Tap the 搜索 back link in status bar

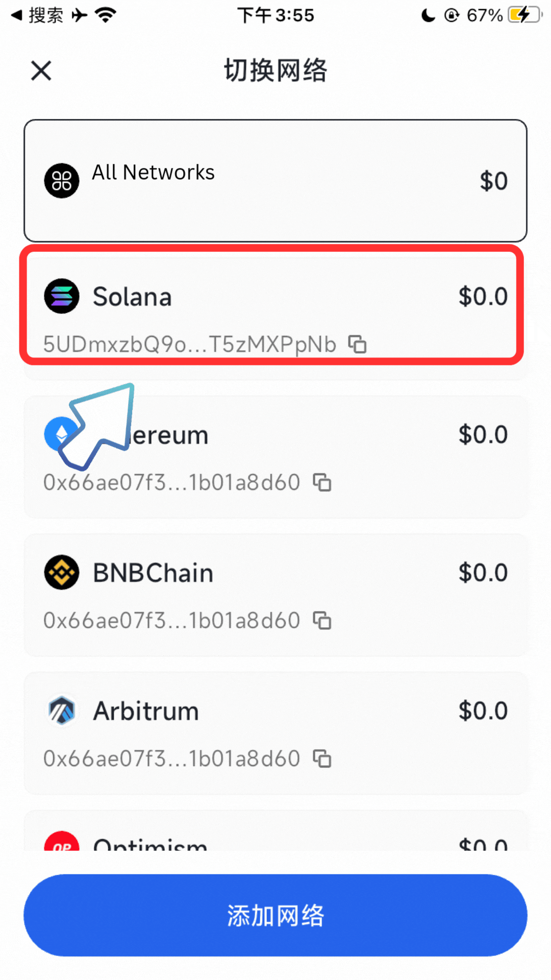coord(38,15)
